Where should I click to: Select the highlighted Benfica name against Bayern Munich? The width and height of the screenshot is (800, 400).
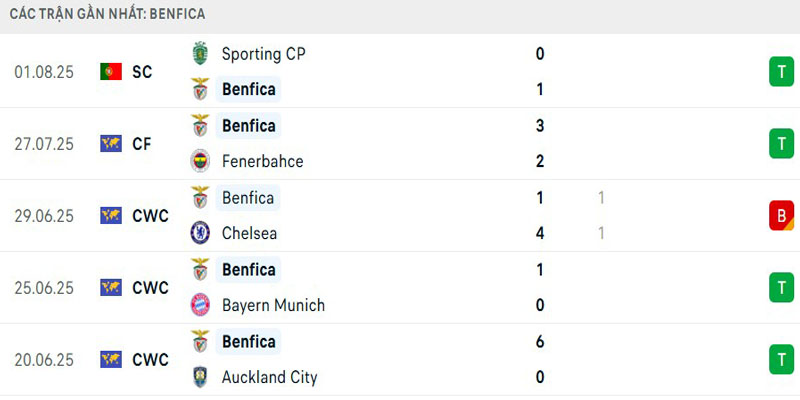point(249,270)
